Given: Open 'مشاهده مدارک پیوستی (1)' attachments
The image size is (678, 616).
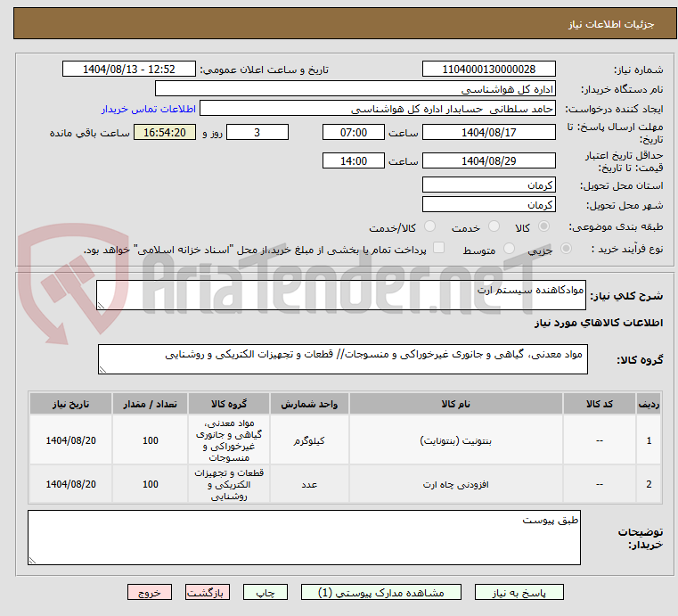Looking at the screenshot, I should (x=381, y=592).
